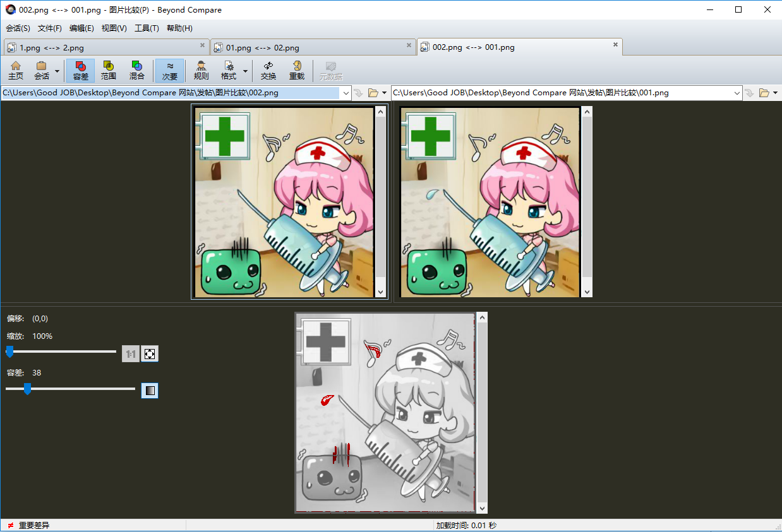Click the 1:1 actual size zoom button
The image size is (782, 532).
tap(131, 354)
